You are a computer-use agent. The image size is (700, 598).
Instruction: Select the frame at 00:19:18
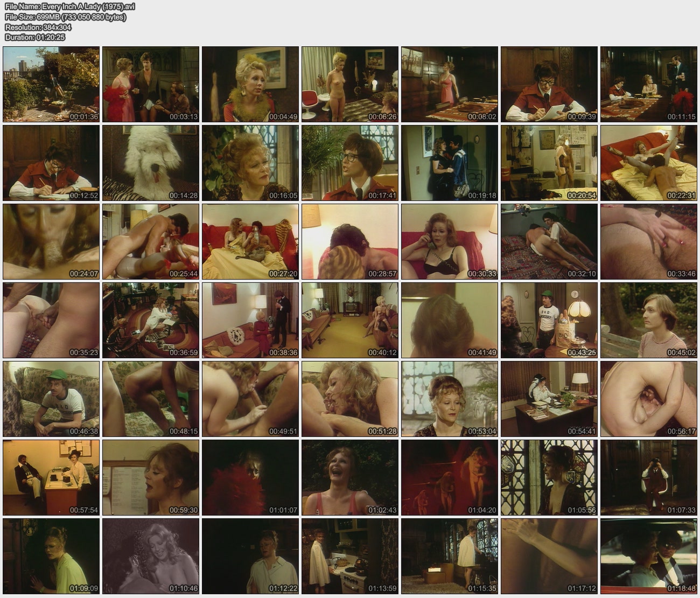click(x=450, y=163)
